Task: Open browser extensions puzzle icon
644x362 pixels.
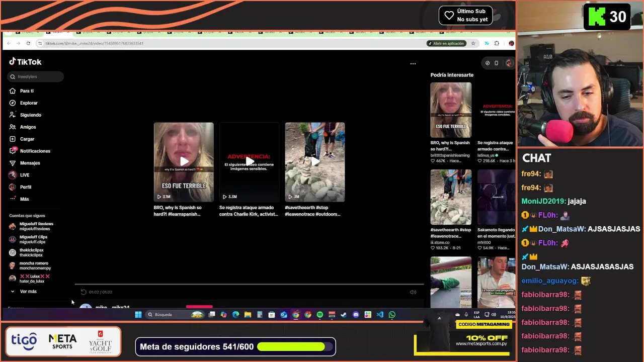Action: [497, 43]
